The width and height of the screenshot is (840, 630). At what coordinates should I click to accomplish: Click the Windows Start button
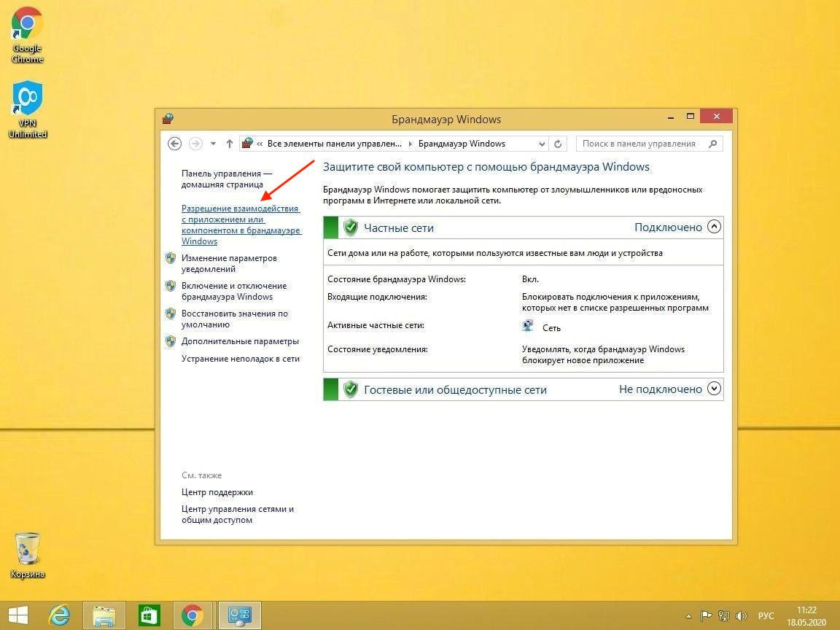click(18, 615)
